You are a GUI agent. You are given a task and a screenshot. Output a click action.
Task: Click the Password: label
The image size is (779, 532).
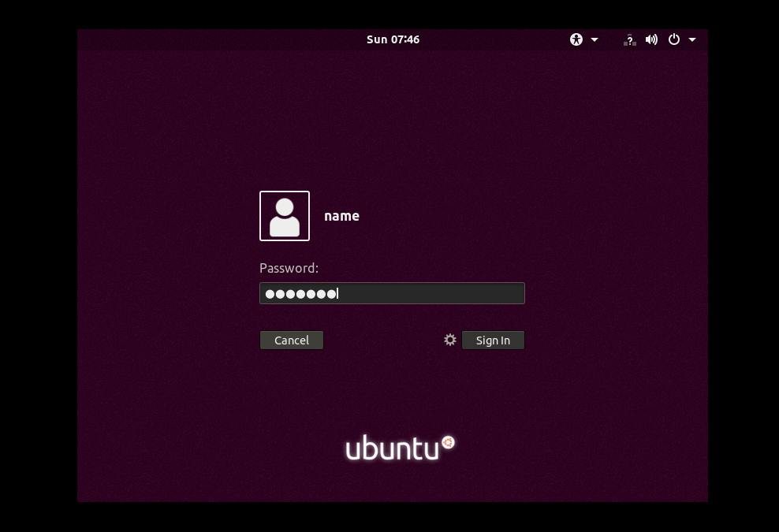(289, 268)
